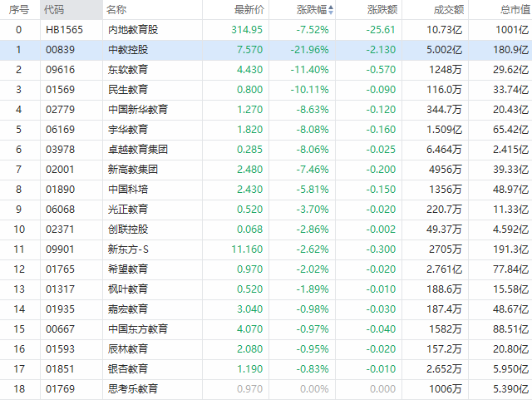
Task: Select stock name 辰林教育
Action: point(128,349)
